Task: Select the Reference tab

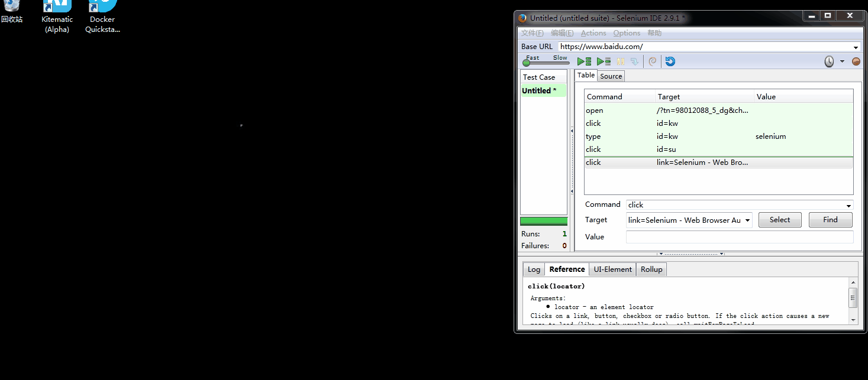Action: (567, 269)
